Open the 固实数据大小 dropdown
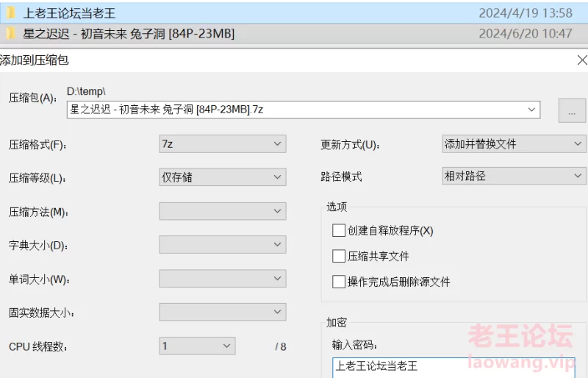The height and width of the screenshot is (378, 588). point(223,312)
